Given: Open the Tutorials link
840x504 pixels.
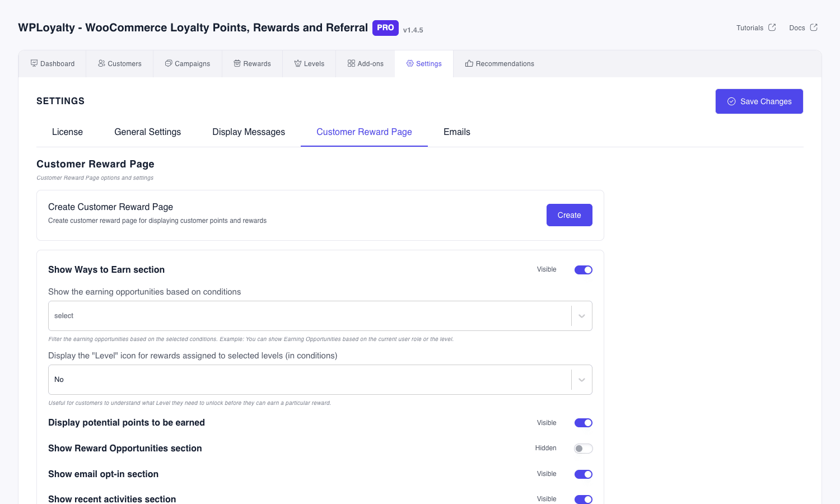Looking at the screenshot, I should point(756,27).
